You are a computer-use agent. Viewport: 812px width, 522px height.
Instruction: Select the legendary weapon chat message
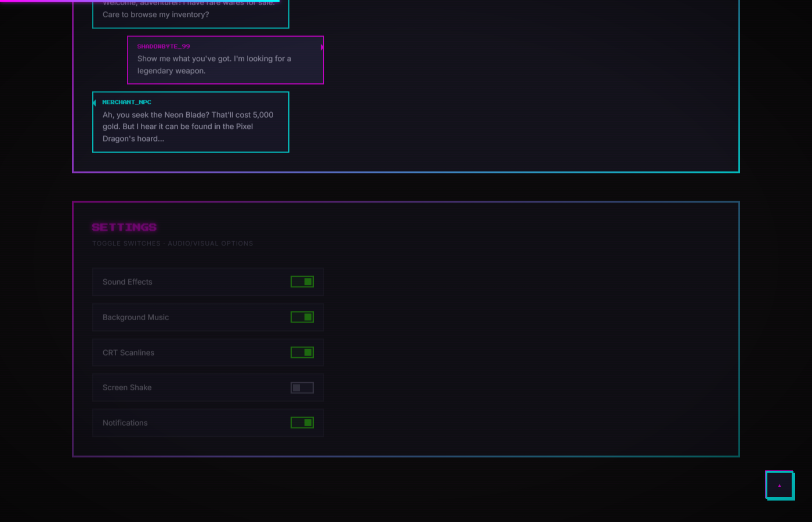(214, 64)
